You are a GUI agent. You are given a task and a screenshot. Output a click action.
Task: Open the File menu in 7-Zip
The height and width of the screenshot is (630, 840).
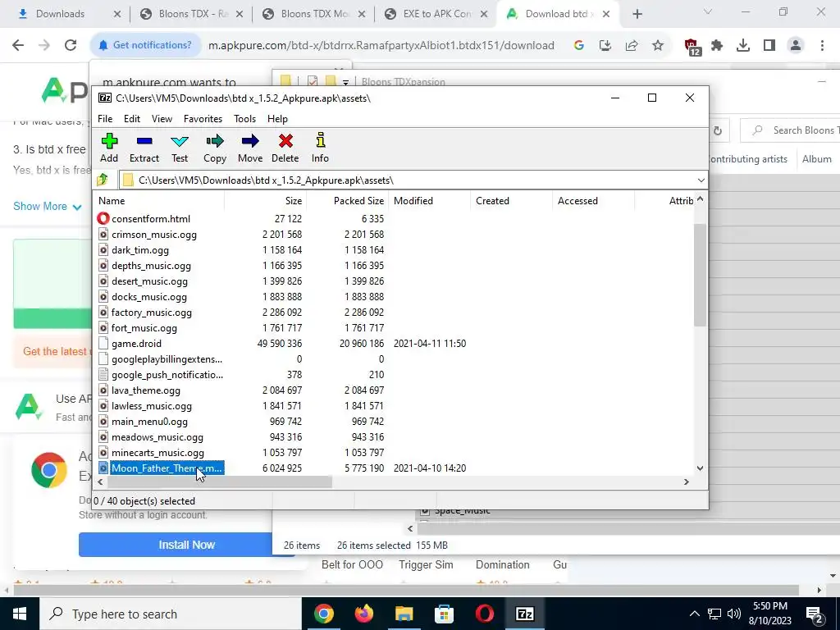point(105,119)
